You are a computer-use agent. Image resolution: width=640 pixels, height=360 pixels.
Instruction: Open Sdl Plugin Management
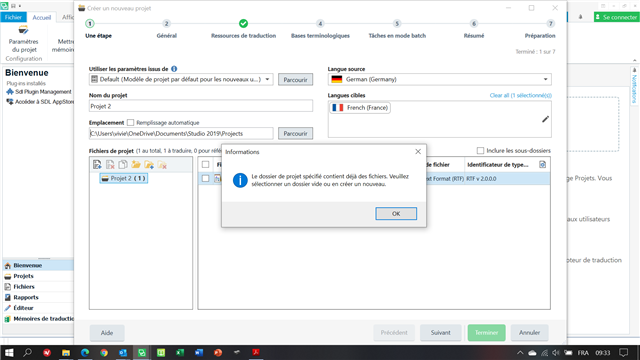coord(39,92)
